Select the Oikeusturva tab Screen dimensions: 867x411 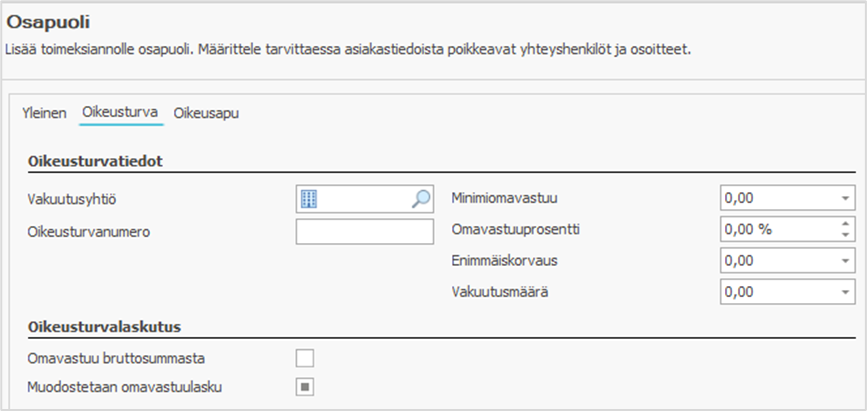[120, 114]
